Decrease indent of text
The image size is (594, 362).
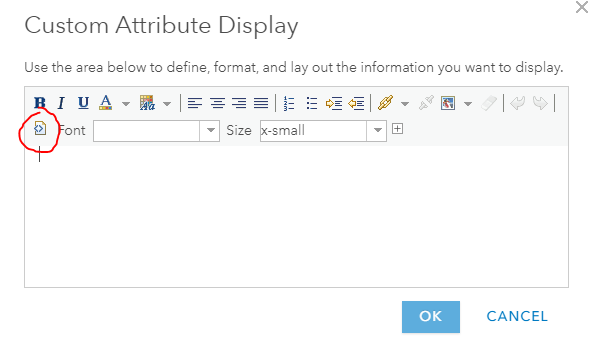356,103
